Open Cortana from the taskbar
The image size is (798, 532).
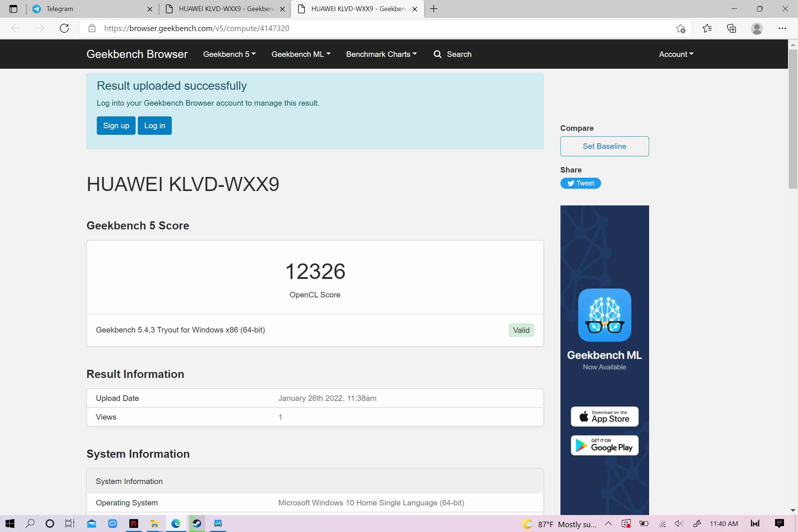click(50, 524)
